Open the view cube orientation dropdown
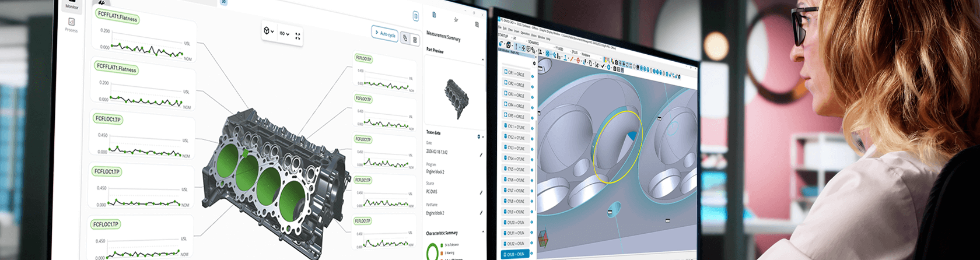980x260 pixels. coord(268,31)
